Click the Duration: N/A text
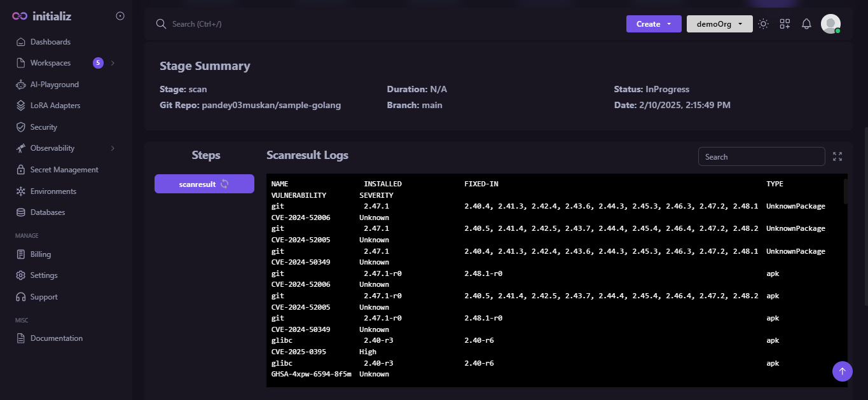 click(417, 89)
